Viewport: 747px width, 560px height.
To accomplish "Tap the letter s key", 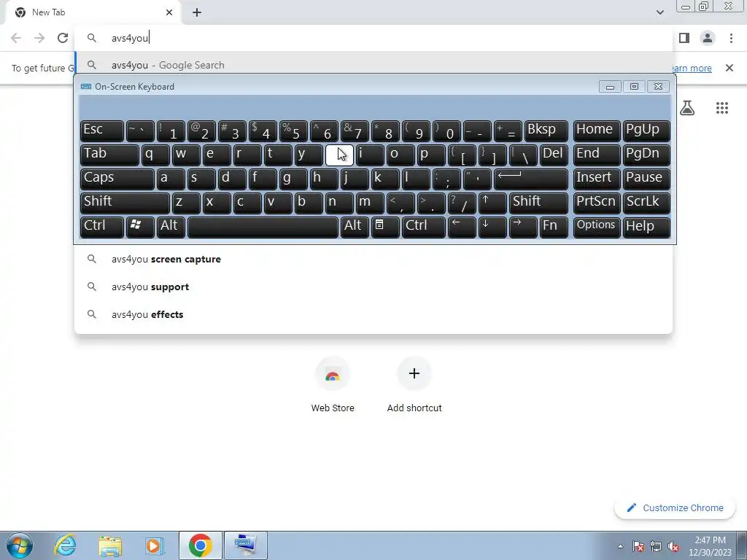I will tap(201, 179).
